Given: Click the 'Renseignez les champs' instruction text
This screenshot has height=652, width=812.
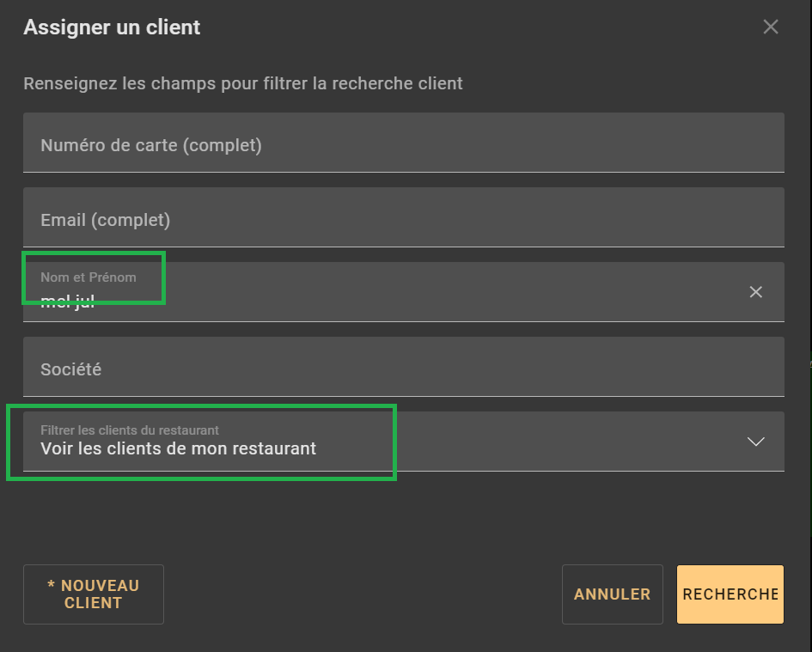Looking at the screenshot, I should 243,83.
